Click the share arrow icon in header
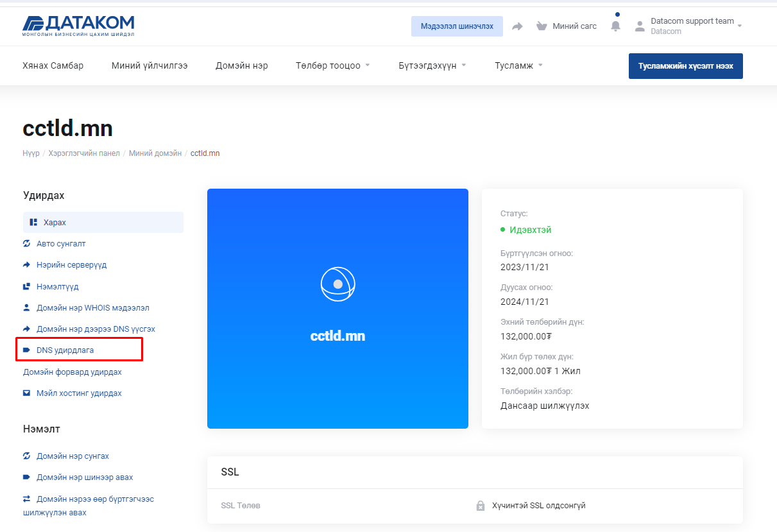Screen dimensions: 777x532 [517, 26]
